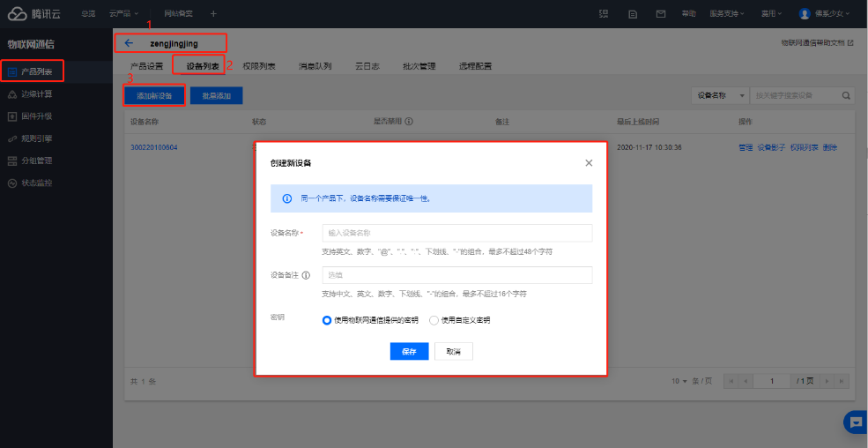Close the 创建新设备 dialog with X

tap(589, 163)
